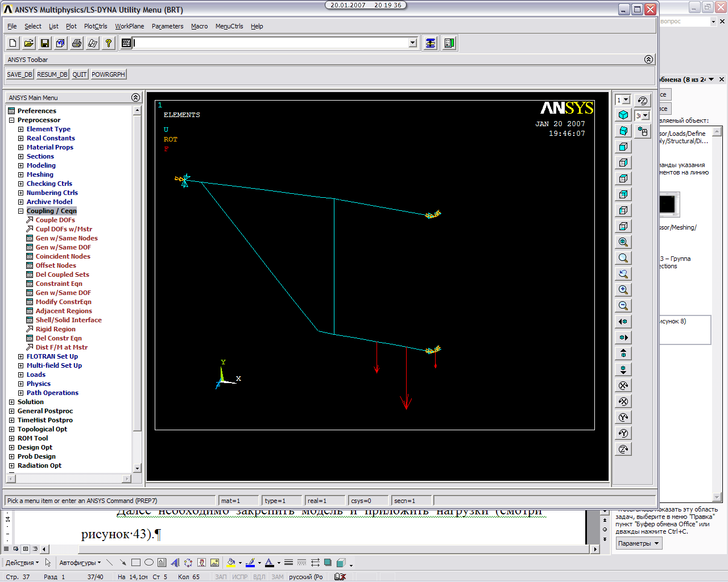
Task: Open the List menu
Action: pyautogui.click(x=53, y=26)
